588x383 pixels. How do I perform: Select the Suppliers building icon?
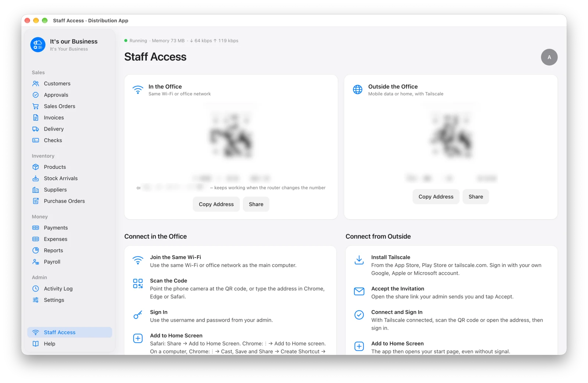[x=36, y=189]
